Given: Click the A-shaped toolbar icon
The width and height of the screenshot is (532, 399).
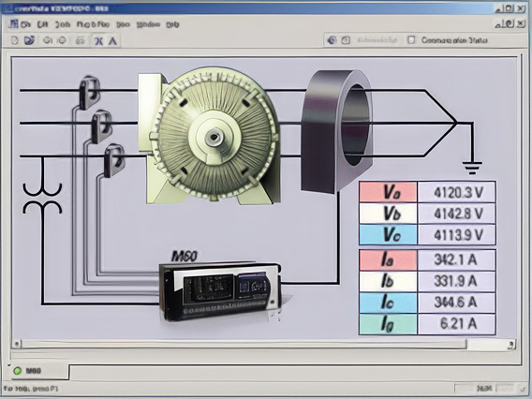Looking at the screenshot, I should pyautogui.click(x=112, y=41).
